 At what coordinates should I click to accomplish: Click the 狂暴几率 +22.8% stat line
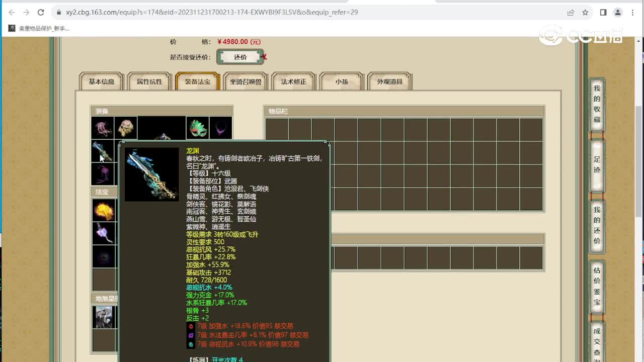click(211, 257)
